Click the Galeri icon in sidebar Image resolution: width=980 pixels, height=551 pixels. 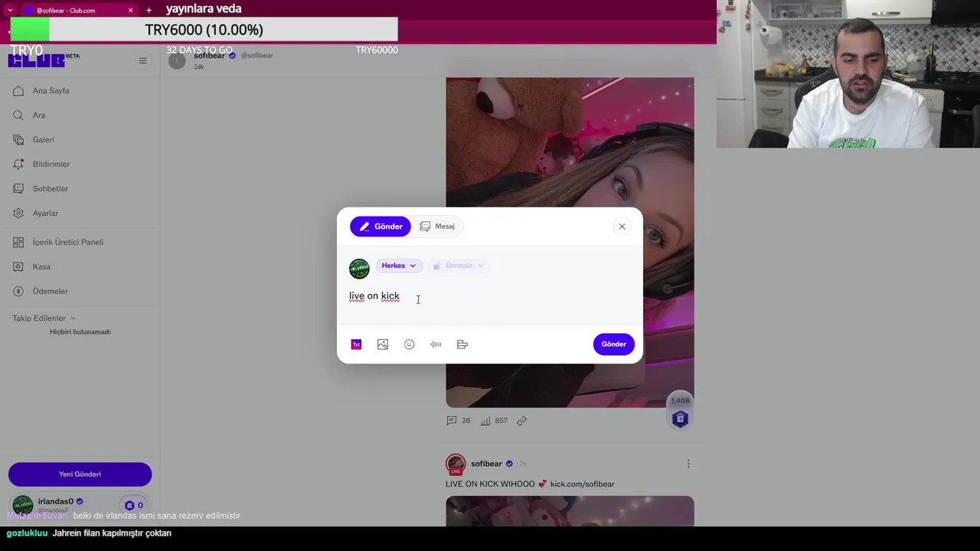18,140
